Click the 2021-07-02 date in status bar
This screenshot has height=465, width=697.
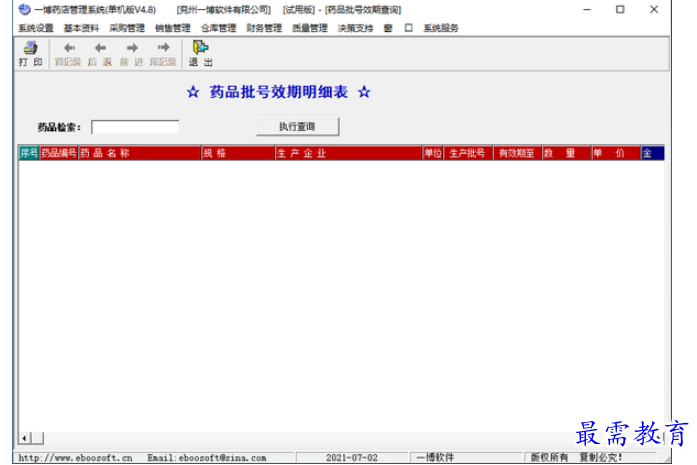tap(352, 457)
